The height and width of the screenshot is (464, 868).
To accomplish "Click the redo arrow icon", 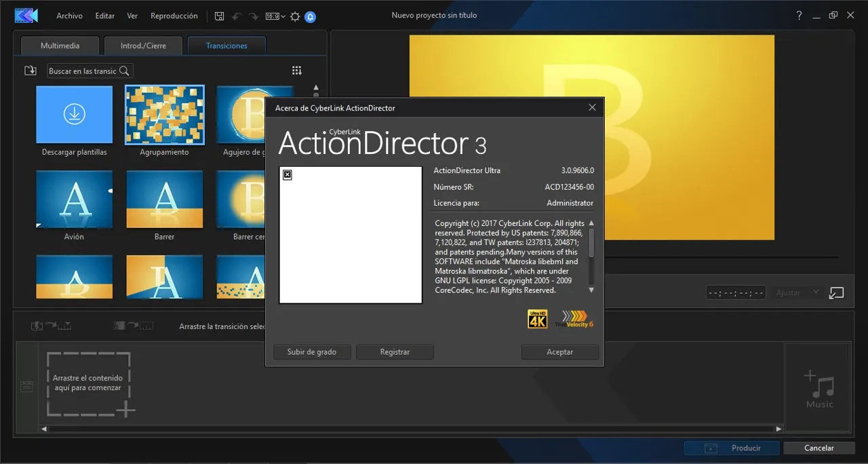I will [x=253, y=16].
